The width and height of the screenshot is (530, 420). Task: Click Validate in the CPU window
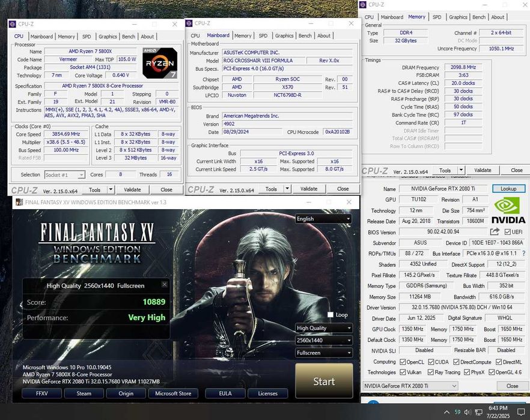pyautogui.click(x=132, y=189)
